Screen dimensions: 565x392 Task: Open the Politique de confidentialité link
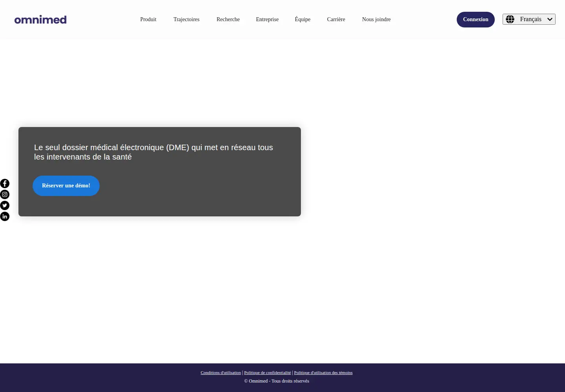pyautogui.click(x=268, y=372)
